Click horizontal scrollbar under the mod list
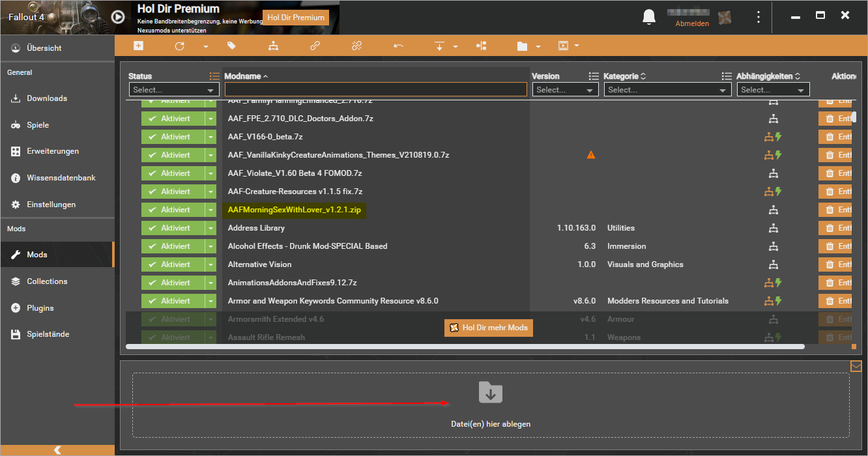 (x=465, y=347)
